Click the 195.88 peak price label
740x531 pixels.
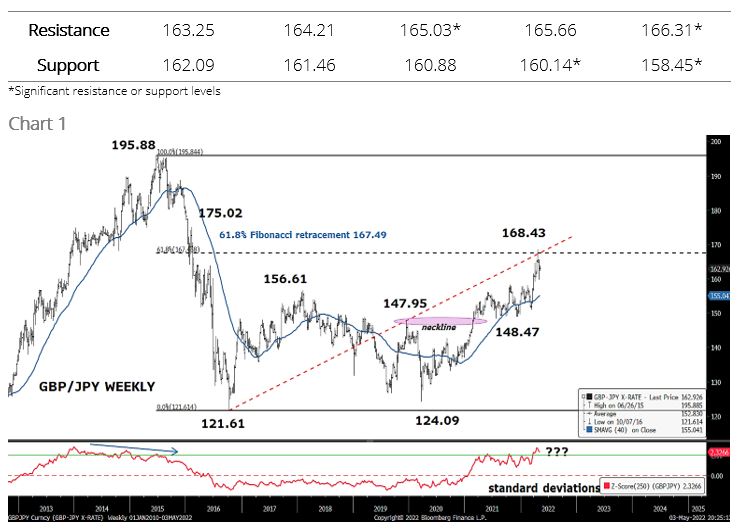[132, 145]
